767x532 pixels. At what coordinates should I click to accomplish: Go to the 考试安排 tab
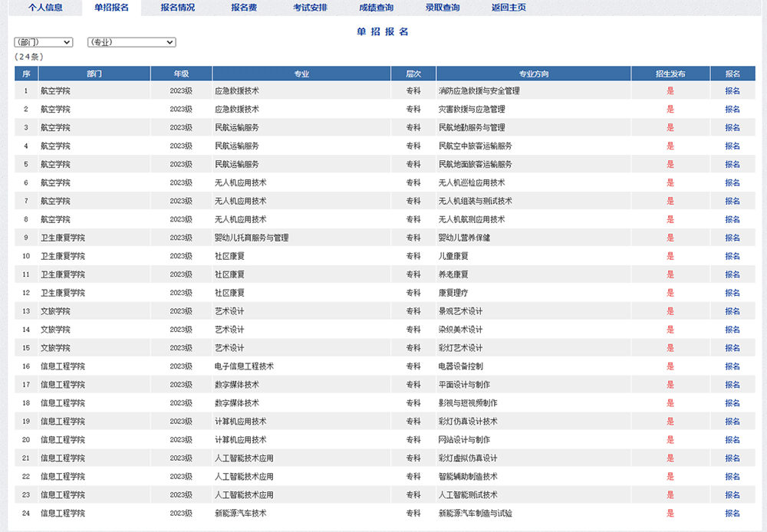tap(310, 8)
